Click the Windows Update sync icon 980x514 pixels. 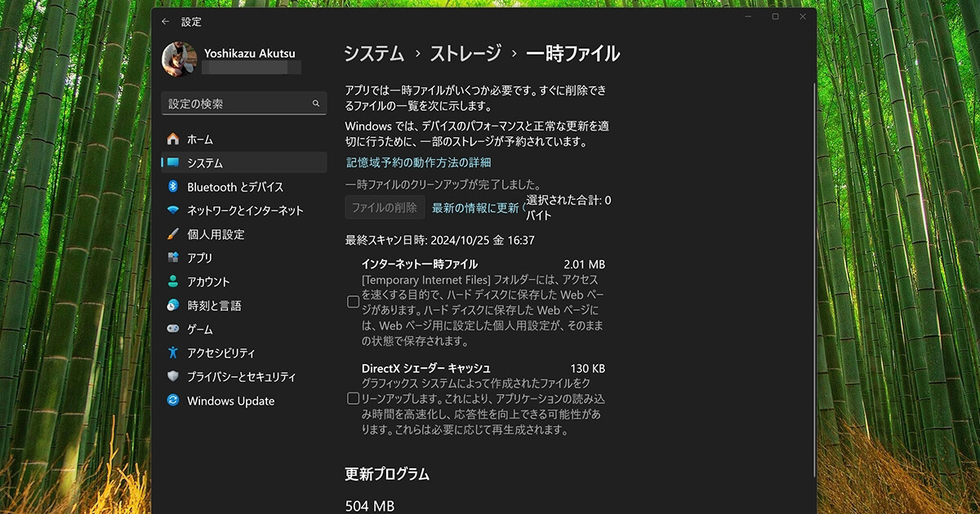173,400
